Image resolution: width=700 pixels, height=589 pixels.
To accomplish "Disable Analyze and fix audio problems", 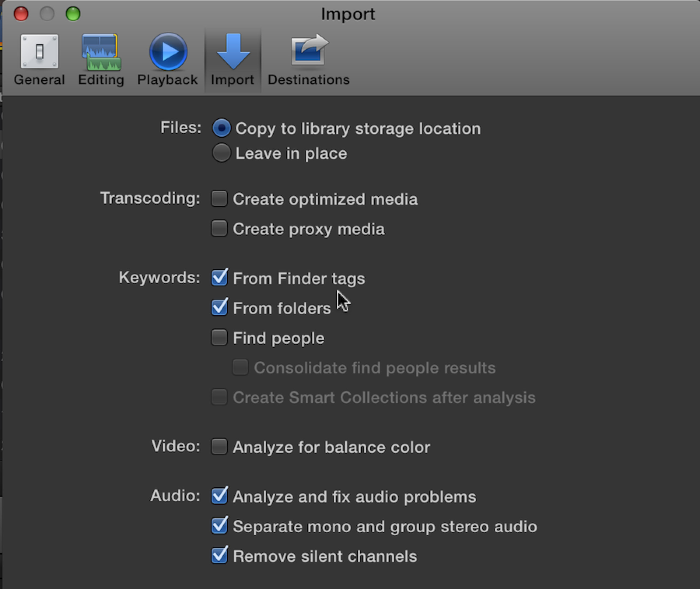I will click(219, 496).
